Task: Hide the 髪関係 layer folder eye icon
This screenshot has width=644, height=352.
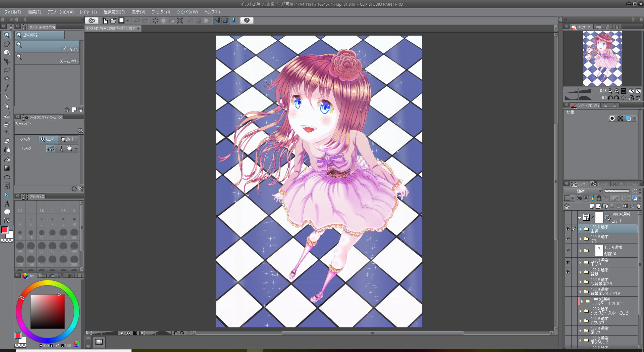Action: (x=568, y=251)
